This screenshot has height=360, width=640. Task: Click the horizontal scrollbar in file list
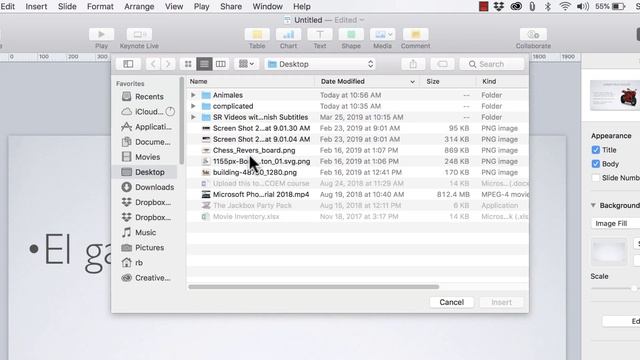click(313, 287)
